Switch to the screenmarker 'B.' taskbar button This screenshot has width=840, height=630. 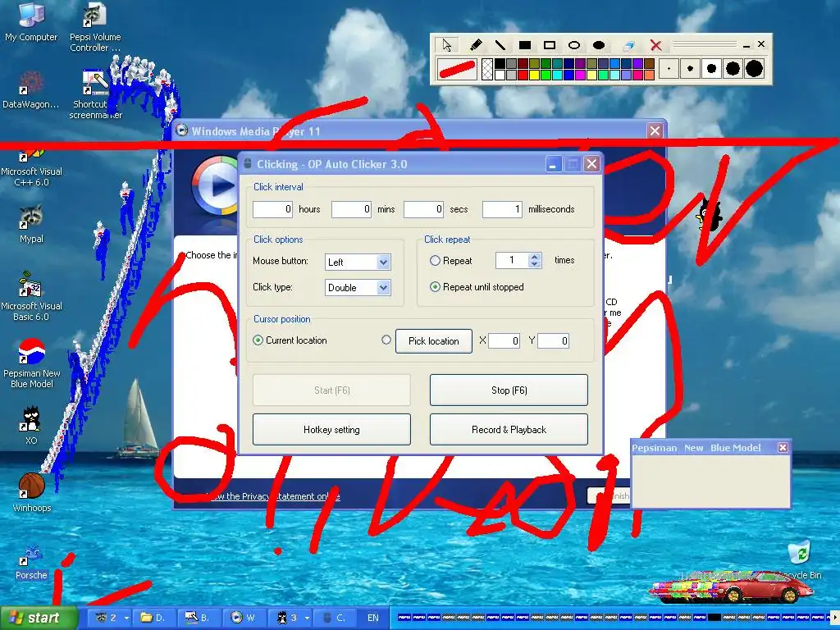199,618
